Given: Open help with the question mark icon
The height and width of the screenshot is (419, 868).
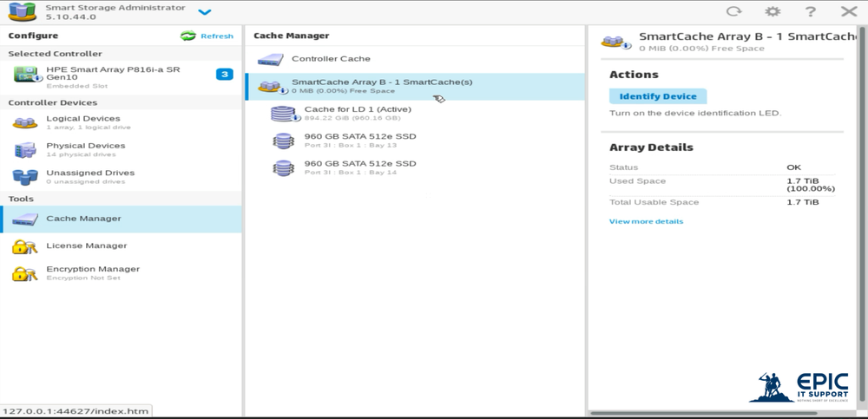Looking at the screenshot, I should coord(811,11).
